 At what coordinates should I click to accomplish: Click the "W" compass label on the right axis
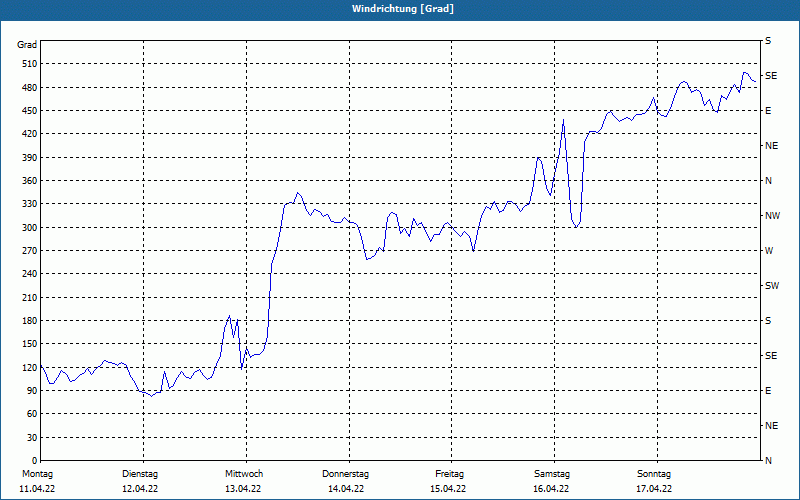[x=769, y=251]
